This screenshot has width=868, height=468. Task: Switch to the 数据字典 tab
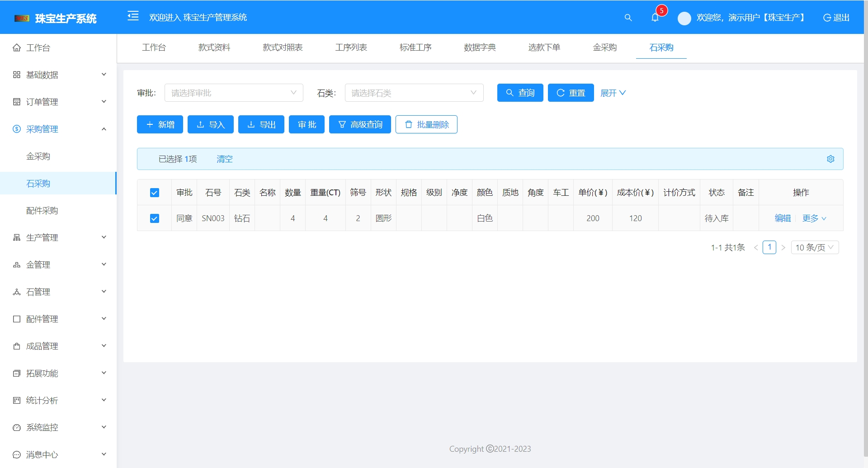(480, 47)
